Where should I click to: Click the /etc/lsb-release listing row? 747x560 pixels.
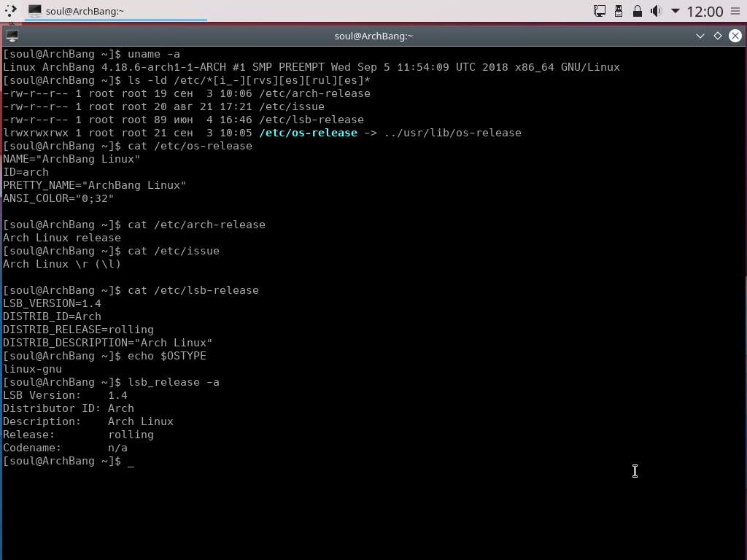point(183,120)
